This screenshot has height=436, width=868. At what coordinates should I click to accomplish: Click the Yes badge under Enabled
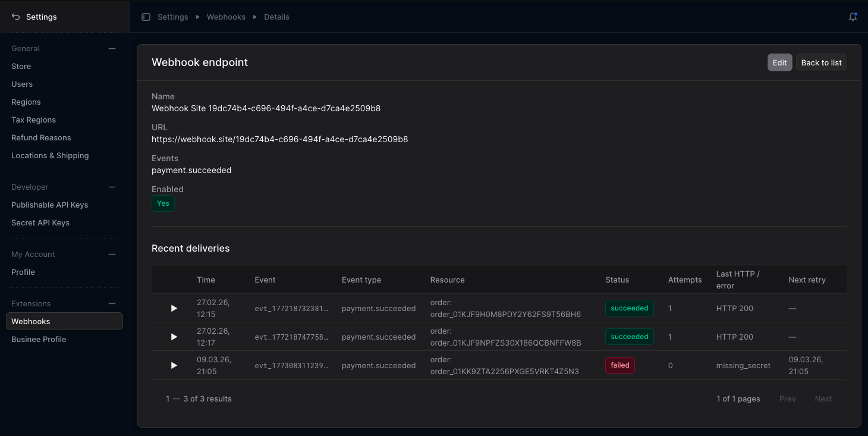point(163,203)
